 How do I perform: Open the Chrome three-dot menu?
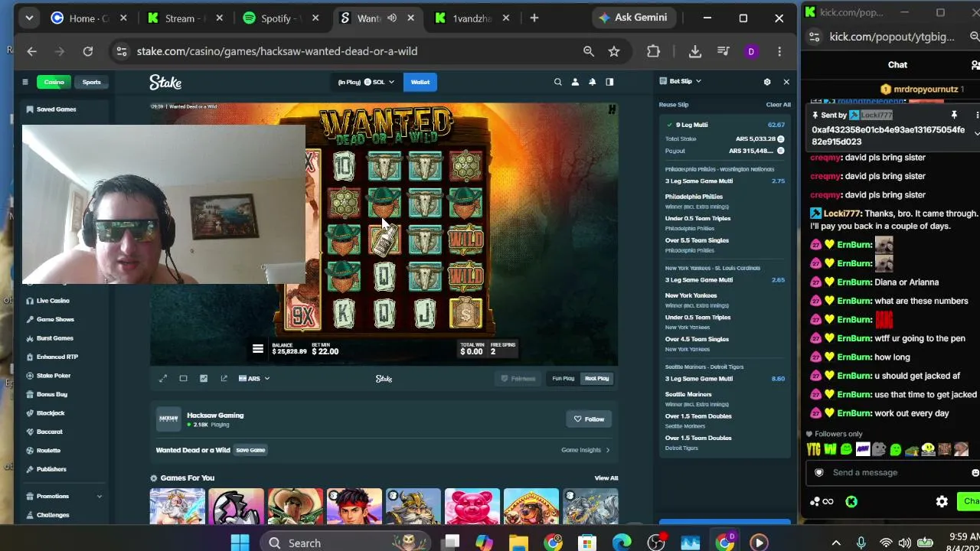[779, 51]
